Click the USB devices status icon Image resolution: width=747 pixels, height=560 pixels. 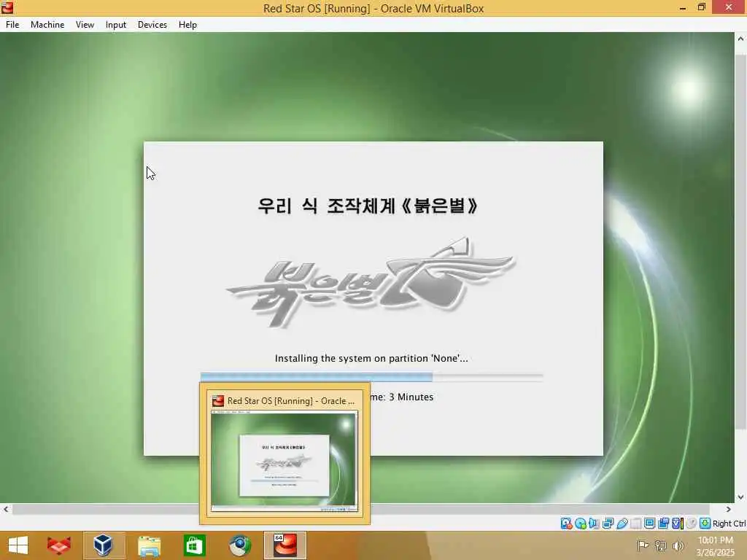[x=622, y=524]
